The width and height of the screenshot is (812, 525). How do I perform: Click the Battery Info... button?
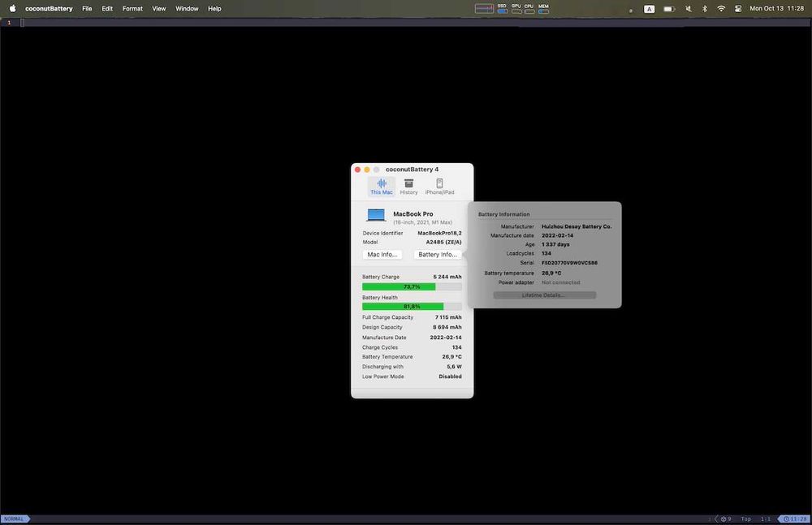coord(438,254)
